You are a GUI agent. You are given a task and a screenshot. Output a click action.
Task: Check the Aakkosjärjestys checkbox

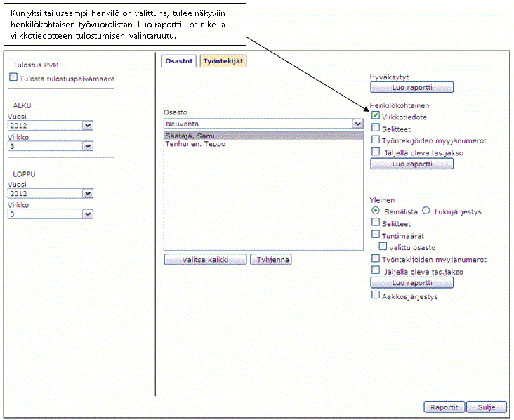[x=376, y=295]
